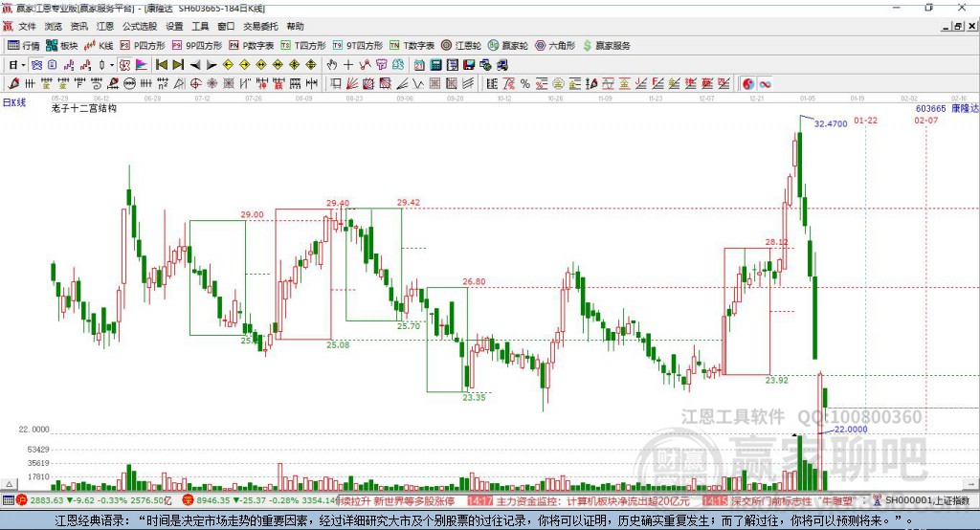The image size is (980, 530).
Task: Open T四方形 tool
Action: (x=303, y=46)
